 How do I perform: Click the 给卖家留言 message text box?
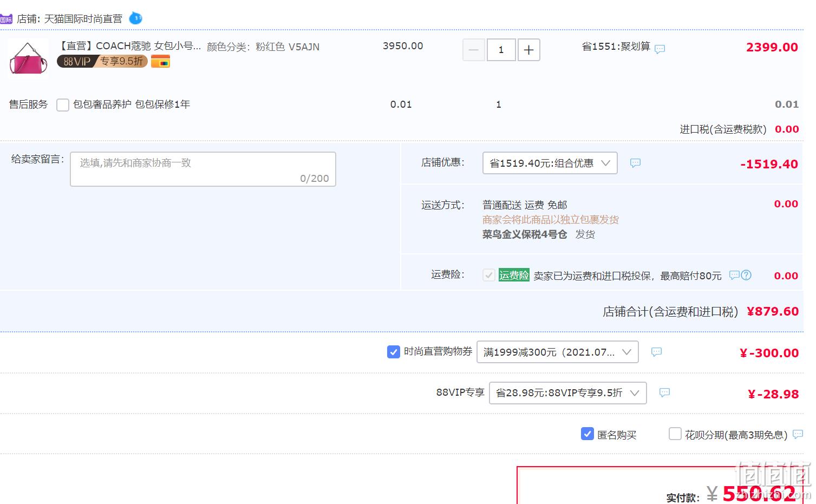(x=203, y=169)
